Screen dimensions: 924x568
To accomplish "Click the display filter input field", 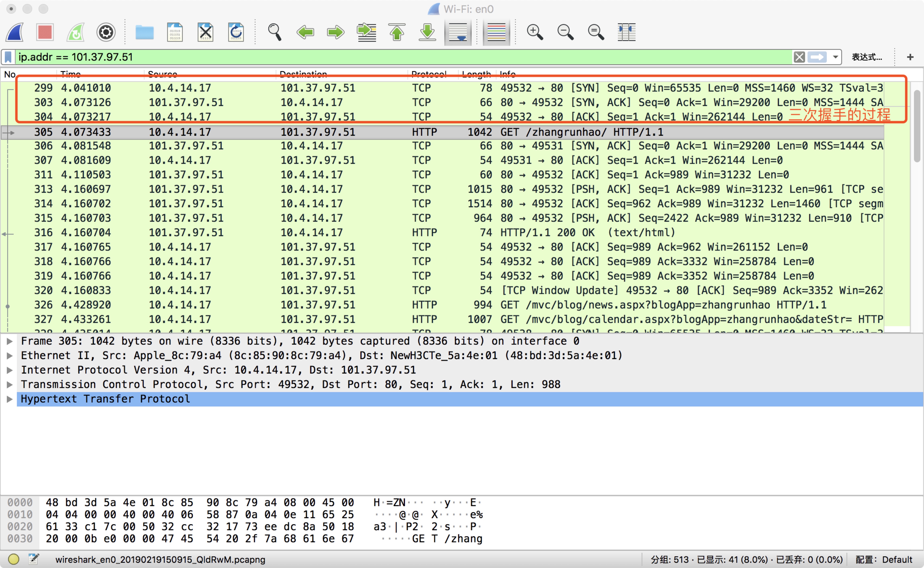I will coord(404,57).
